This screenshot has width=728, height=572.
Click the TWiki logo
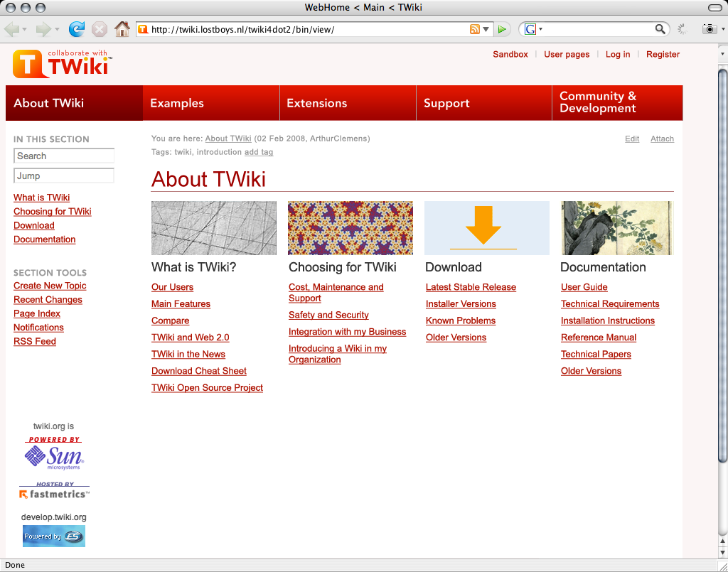tap(62, 63)
